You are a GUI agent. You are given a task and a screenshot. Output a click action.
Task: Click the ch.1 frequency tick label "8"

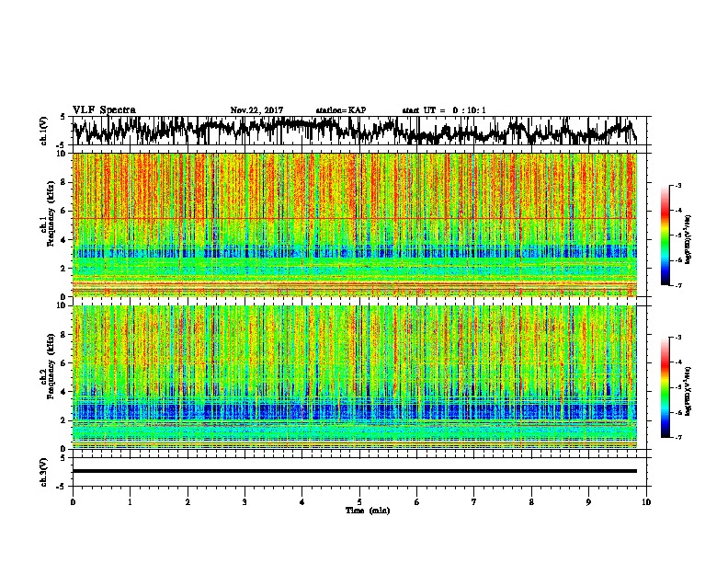64,182
